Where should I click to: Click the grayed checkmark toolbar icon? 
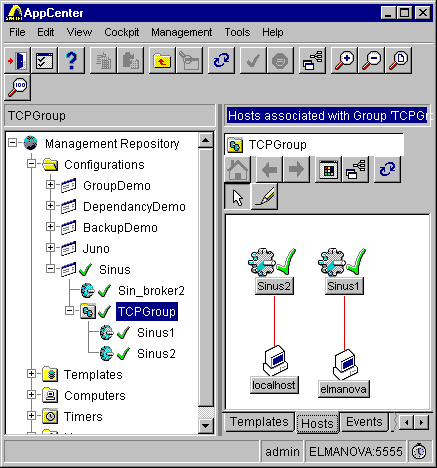253,60
